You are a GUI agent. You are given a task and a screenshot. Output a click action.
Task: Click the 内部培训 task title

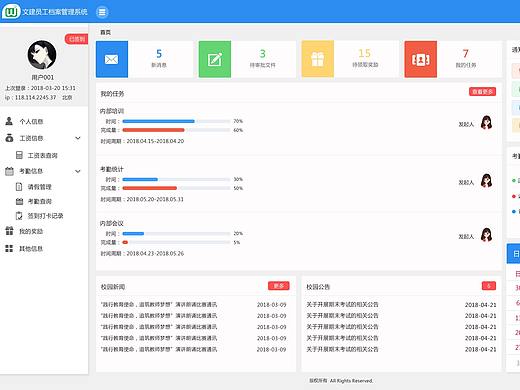tap(112, 111)
